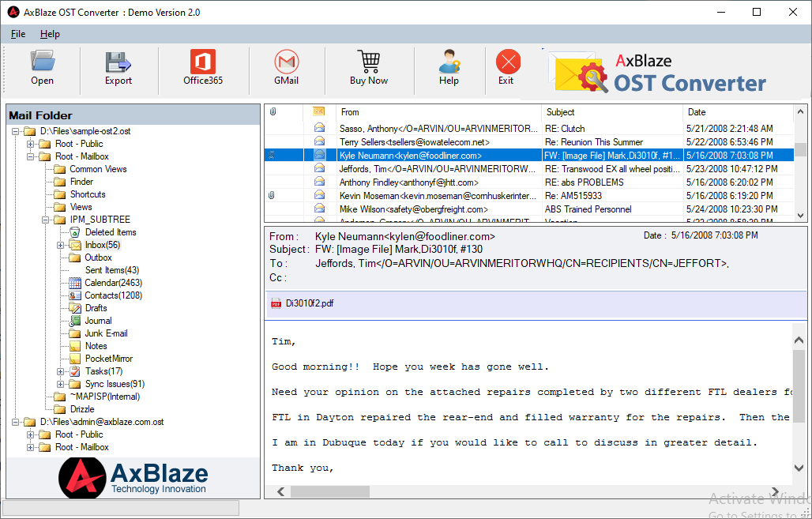812x519 pixels.
Task: Open the Help menu in menu bar
Action: coord(51,34)
